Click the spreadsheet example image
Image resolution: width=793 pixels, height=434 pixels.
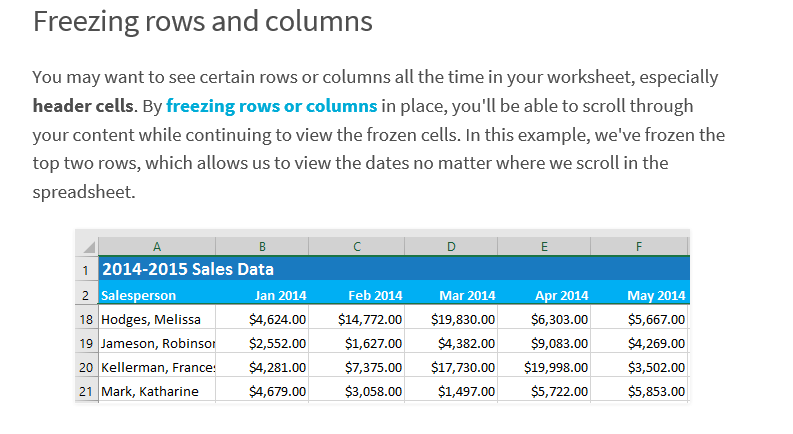(x=382, y=316)
